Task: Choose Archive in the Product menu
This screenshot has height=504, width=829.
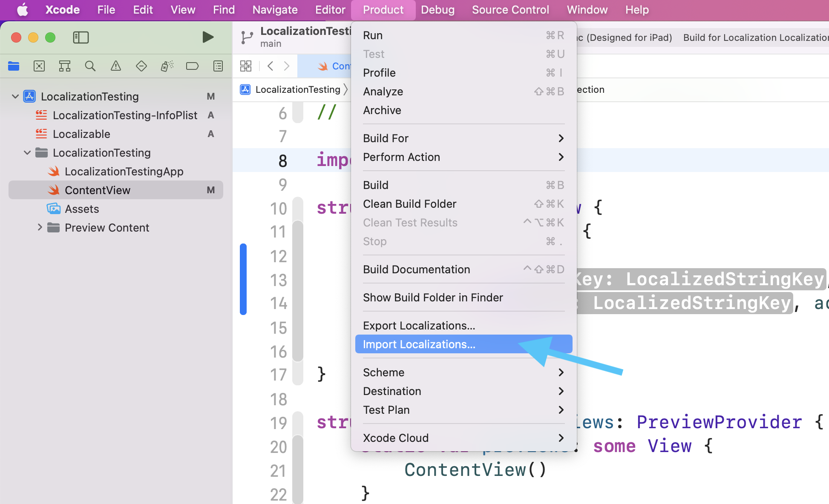Action: (x=463, y=110)
